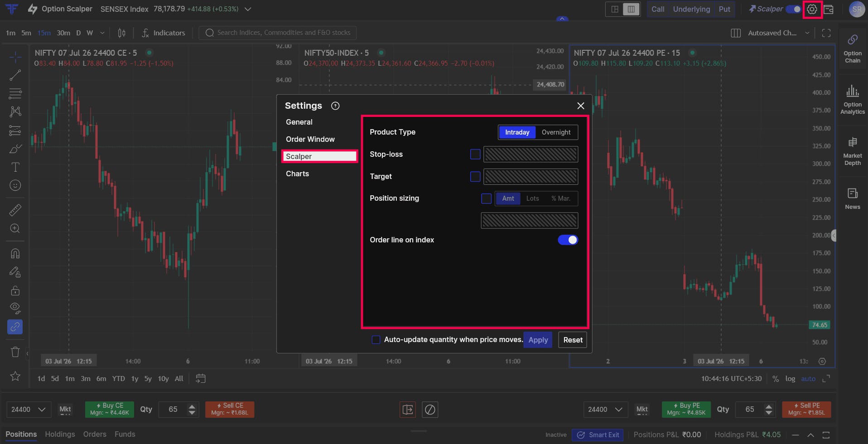Open CE order type Mkt dropdown
This screenshot has height=444, width=868.
[x=65, y=410]
